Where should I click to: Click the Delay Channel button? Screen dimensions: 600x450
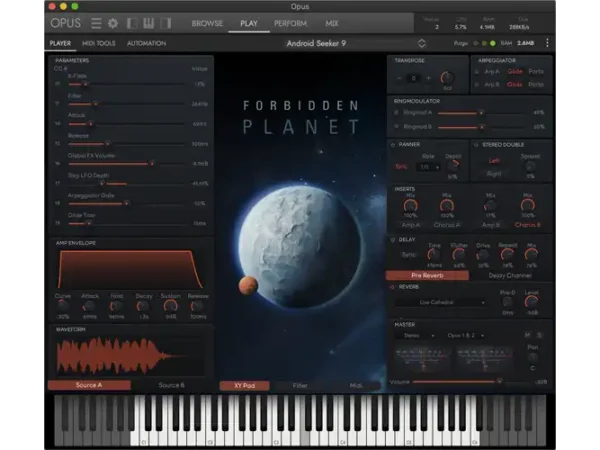(x=510, y=276)
